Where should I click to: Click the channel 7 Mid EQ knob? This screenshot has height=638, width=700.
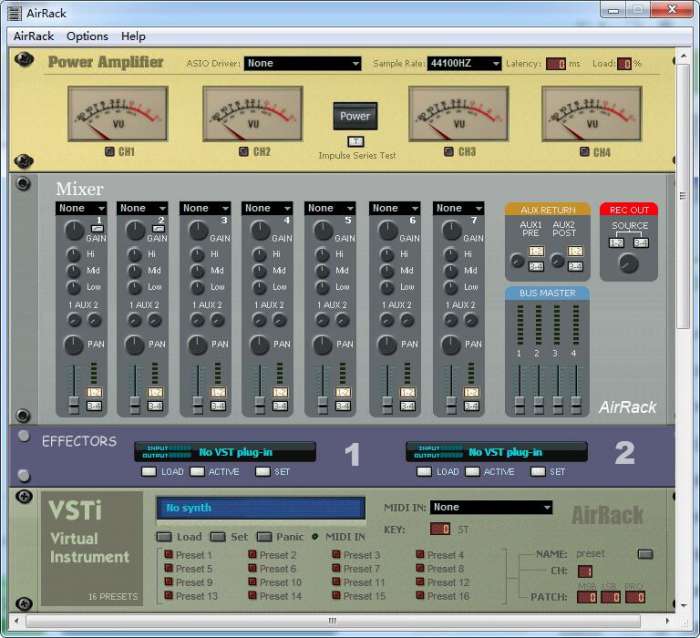[x=448, y=271]
